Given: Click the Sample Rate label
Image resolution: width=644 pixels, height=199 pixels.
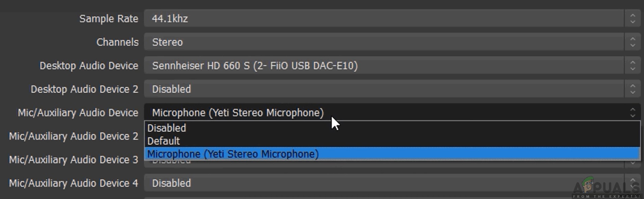Looking at the screenshot, I should pyautogui.click(x=109, y=19).
